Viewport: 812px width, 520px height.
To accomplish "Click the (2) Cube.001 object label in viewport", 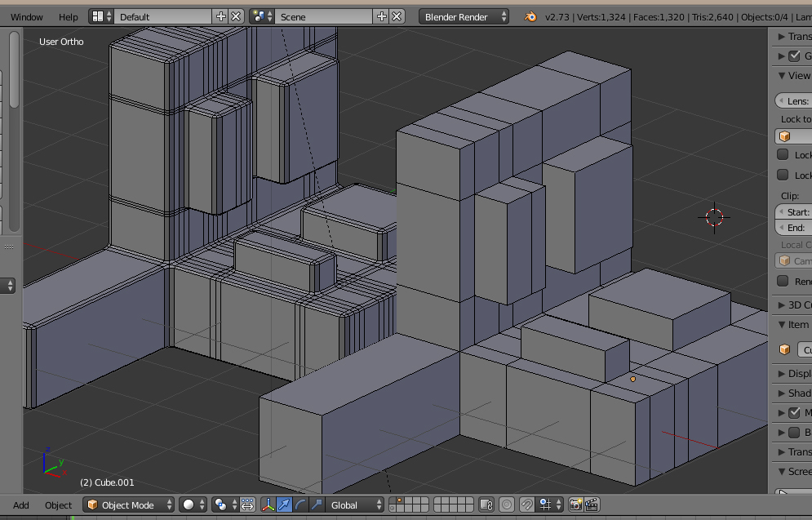I will [107, 482].
